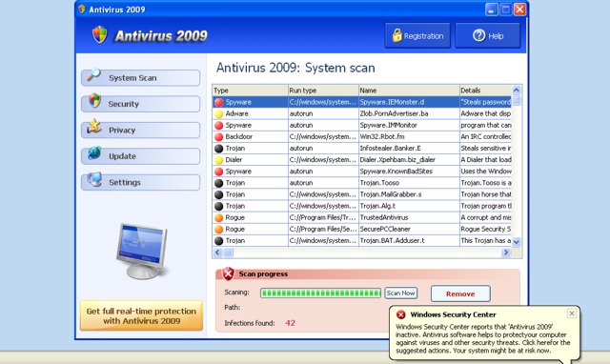This screenshot has width=610, height=364.
Task: Click "Rogue Security S" details cell
Action: point(485,229)
